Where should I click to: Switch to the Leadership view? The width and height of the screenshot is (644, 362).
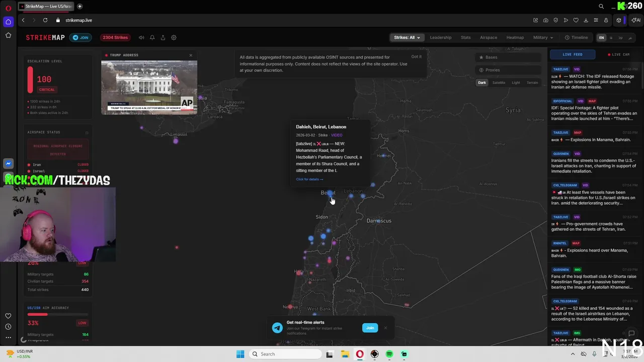point(441,38)
